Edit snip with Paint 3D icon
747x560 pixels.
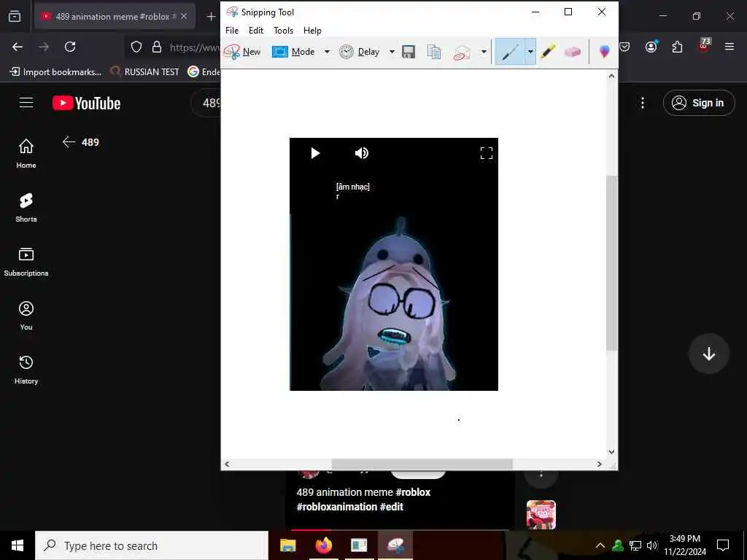[x=605, y=52]
